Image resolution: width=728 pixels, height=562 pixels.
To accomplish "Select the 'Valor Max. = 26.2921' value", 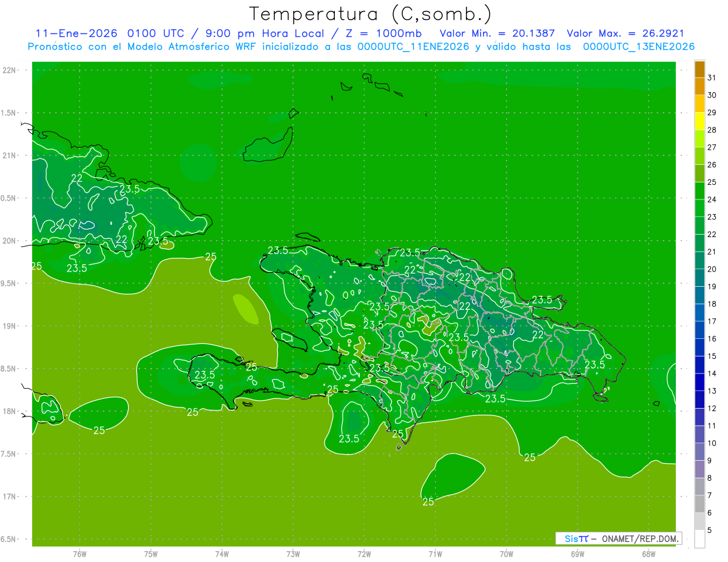I will (625, 33).
